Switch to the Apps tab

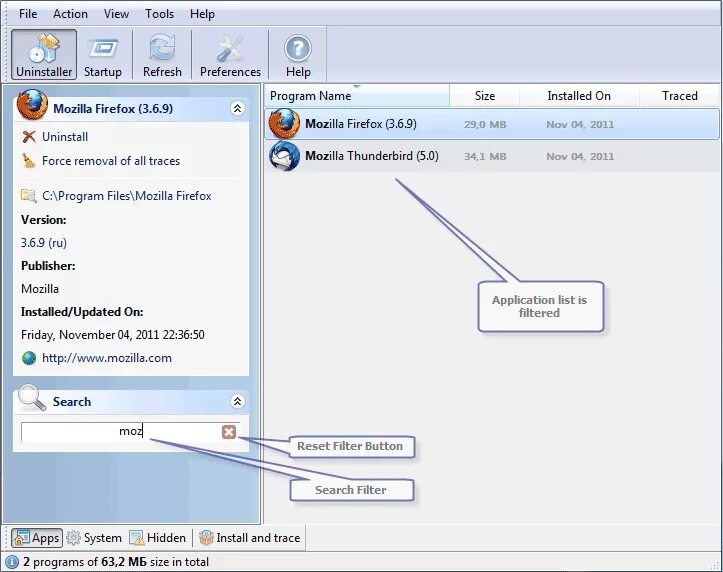(37, 538)
